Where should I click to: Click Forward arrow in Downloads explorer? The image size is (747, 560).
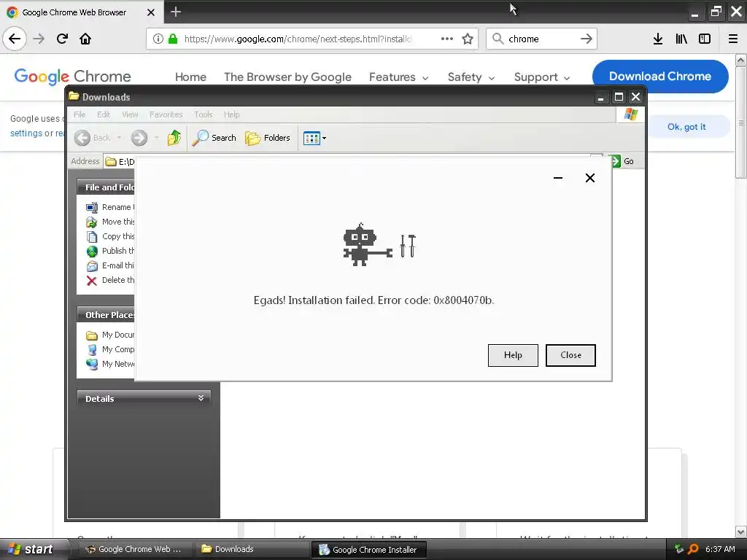tap(139, 138)
